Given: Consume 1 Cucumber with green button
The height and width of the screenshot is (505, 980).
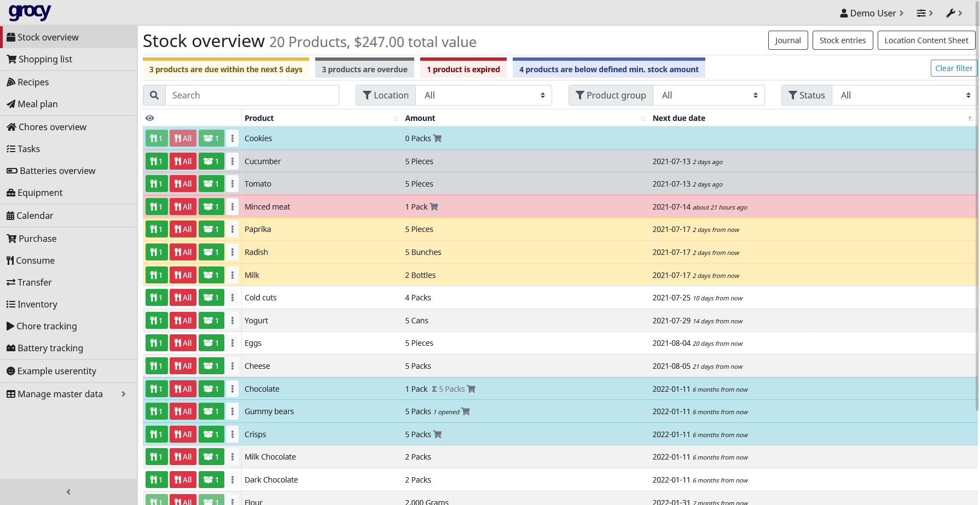Looking at the screenshot, I should (x=156, y=161).
